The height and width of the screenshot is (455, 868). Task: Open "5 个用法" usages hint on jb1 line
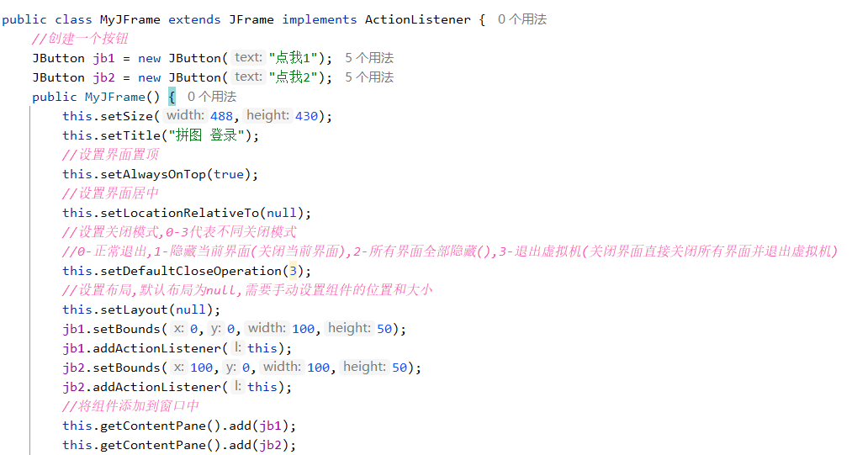pos(368,58)
